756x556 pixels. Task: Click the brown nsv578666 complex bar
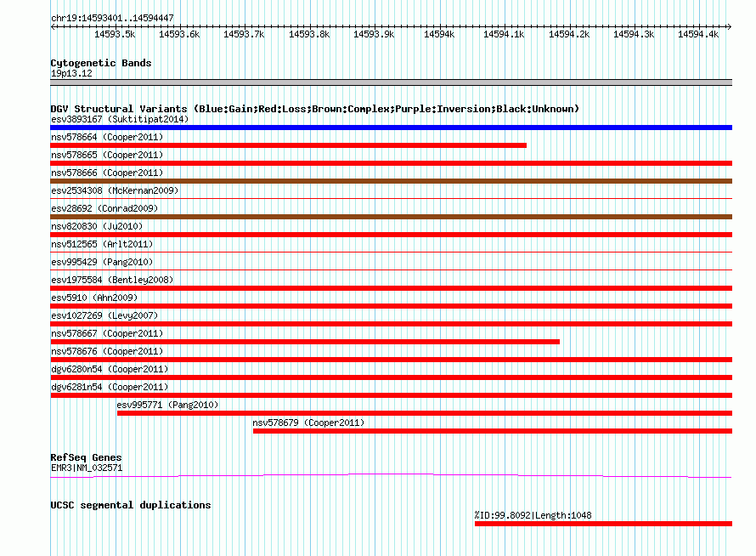point(391,181)
